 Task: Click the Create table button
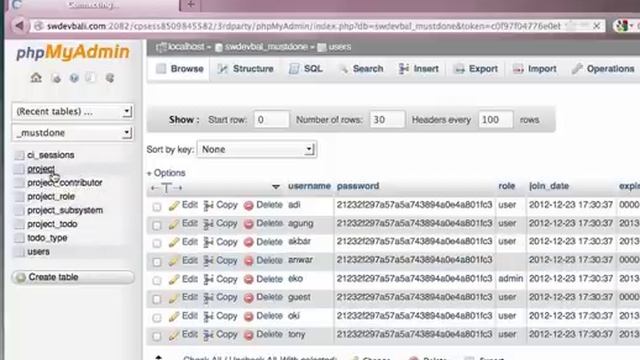coord(73,277)
